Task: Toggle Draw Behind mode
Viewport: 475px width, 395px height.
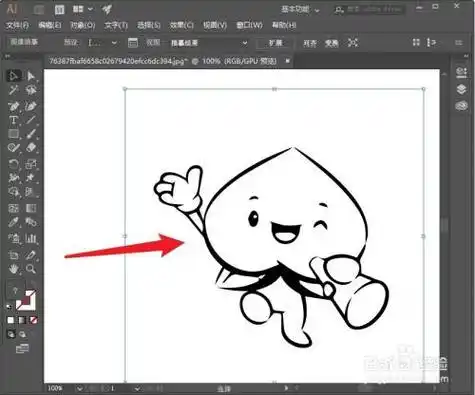Action: 23,334
